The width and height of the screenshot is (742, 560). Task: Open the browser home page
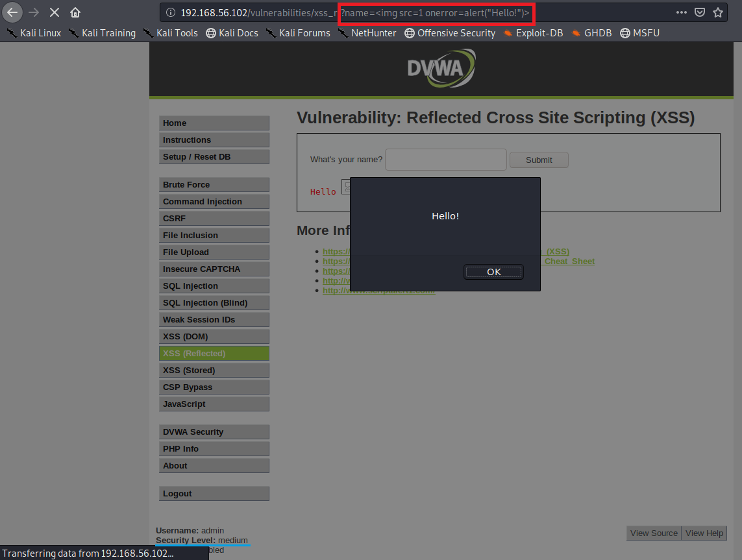pyautogui.click(x=75, y=12)
